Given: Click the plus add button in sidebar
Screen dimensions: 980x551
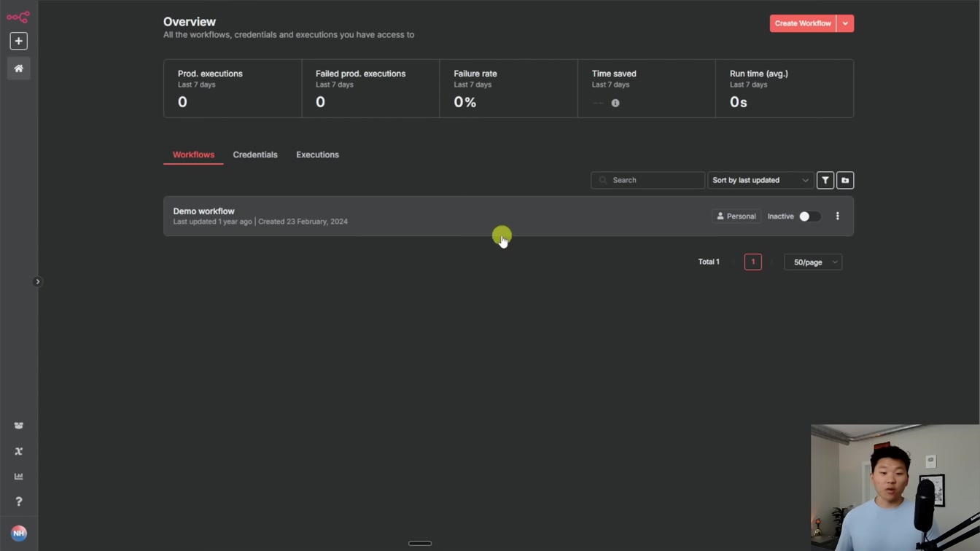Looking at the screenshot, I should click(18, 42).
